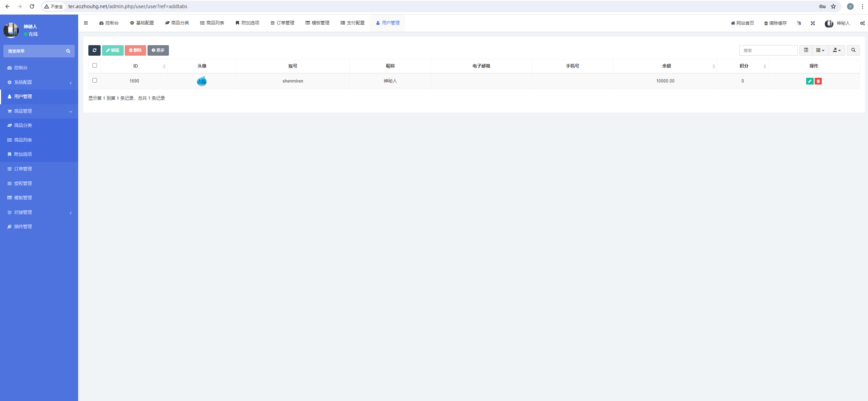
Task: Click red trash delete icon in row 1690
Action: pos(818,81)
